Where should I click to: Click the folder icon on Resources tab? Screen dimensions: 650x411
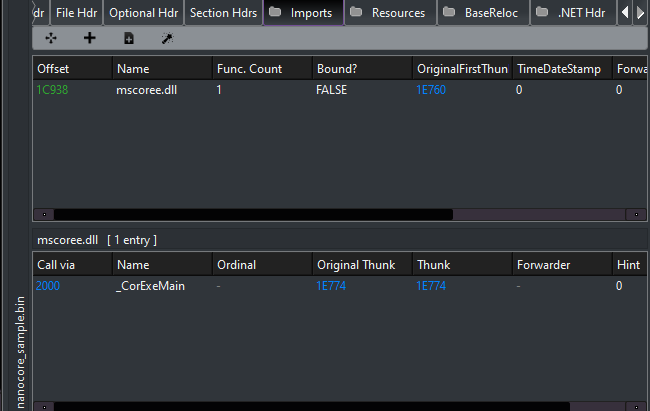click(356, 12)
